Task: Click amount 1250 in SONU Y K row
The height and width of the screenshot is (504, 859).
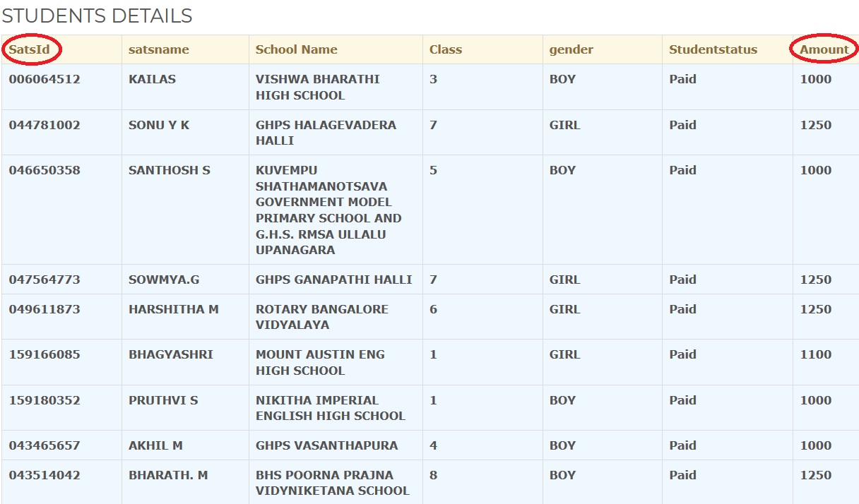Action: coord(816,125)
